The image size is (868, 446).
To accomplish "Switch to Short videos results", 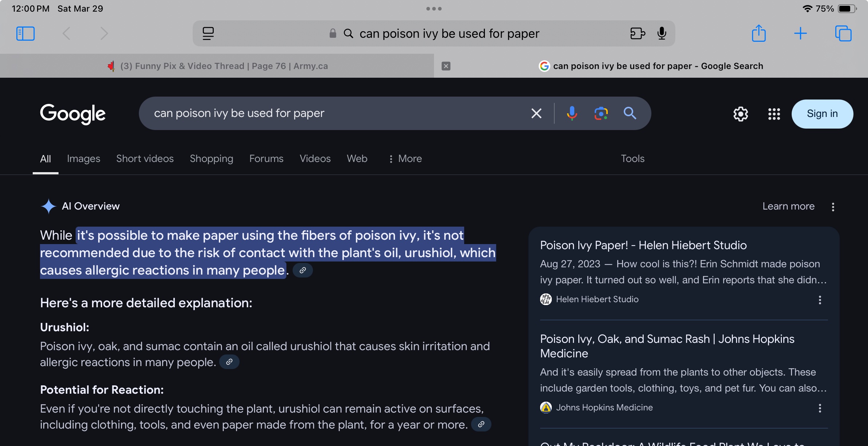I will click(145, 159).
